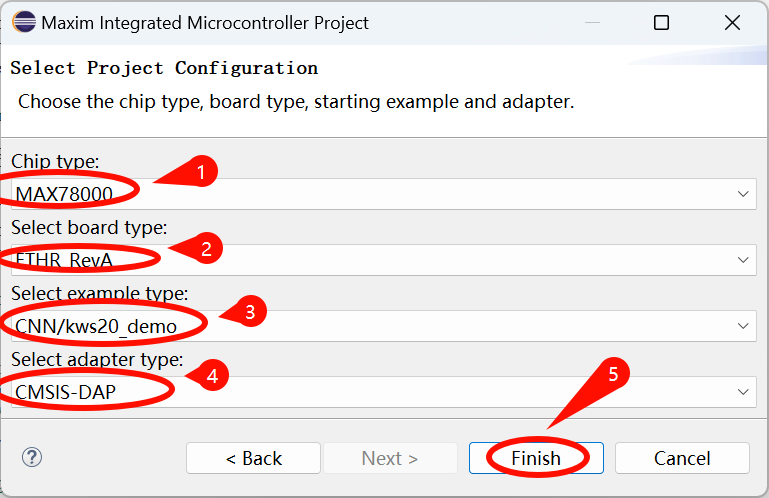Click the Eclipse logo in title bar
Image resolution: width=769 pixels, height=498 pixels.
pos(24,22)
